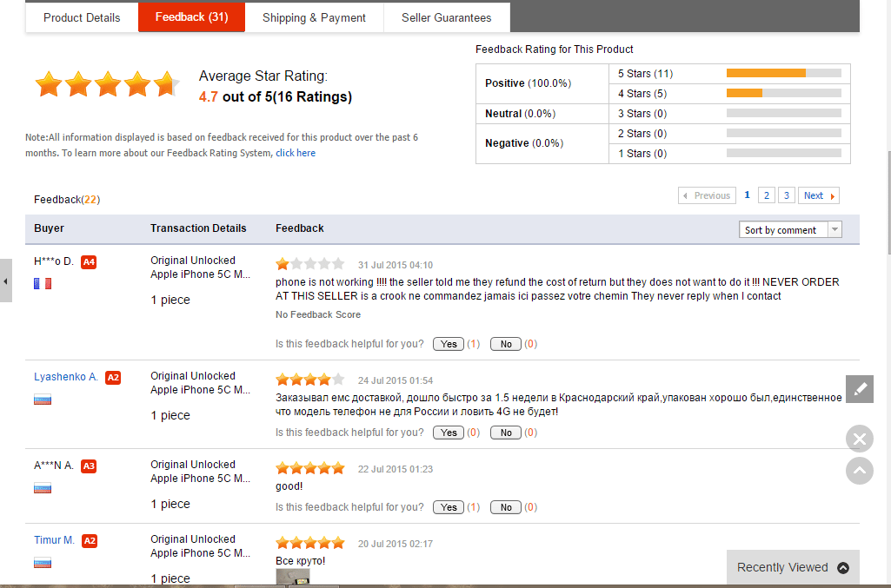The image size is (891, 588).
Task: Open buyer profile Lyashenko A.
Action: [66, 377]
